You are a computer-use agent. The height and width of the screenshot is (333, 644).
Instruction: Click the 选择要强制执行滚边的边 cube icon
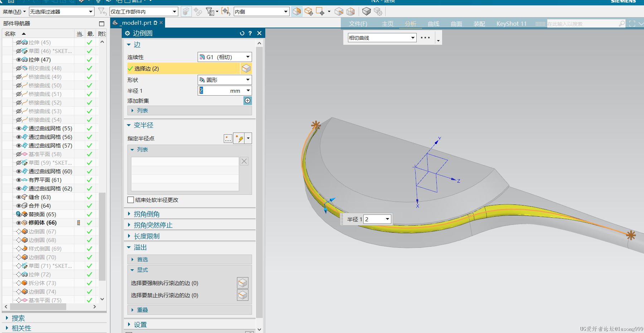(243, 283)
